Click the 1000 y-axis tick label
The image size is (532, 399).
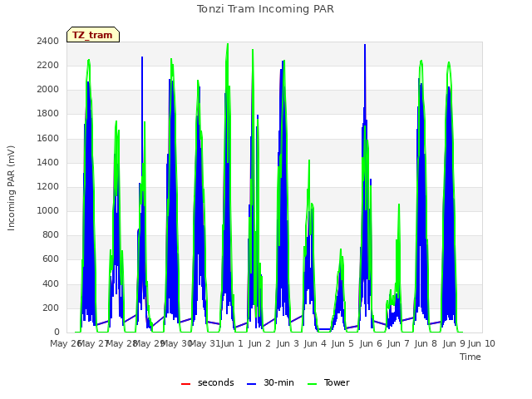tap(48, 210)
